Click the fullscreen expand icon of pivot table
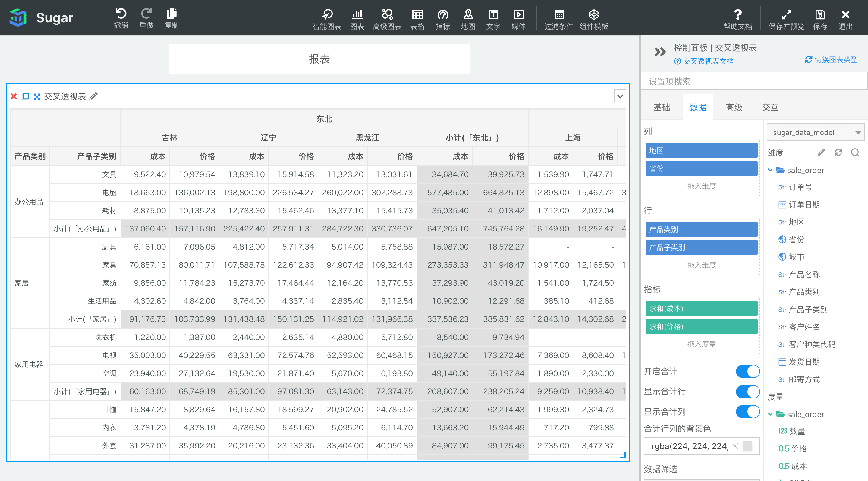The width and height of the screenshot is (868, 481). click(x=37, y=97)
